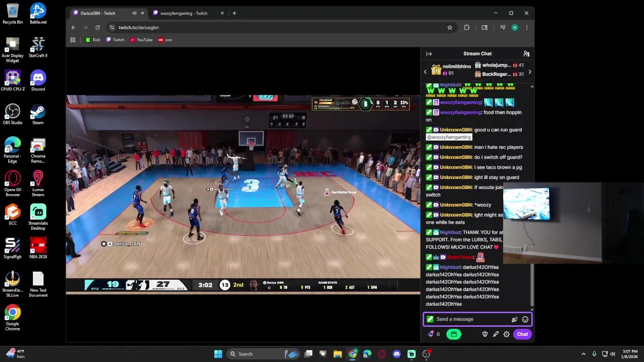Click the taskbar Search box
Viewport: 644px width, 362px height.
(x=264, y=354)
